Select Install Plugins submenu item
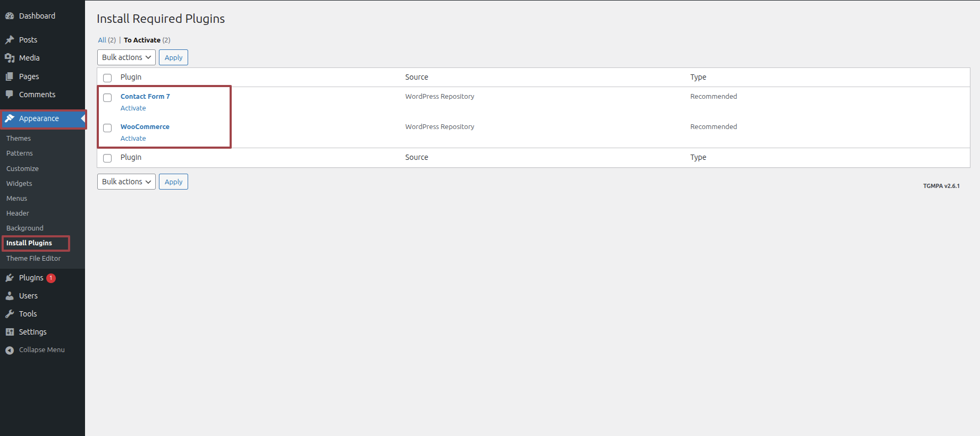This screenshot has height=436, width=980. point(29,243)
